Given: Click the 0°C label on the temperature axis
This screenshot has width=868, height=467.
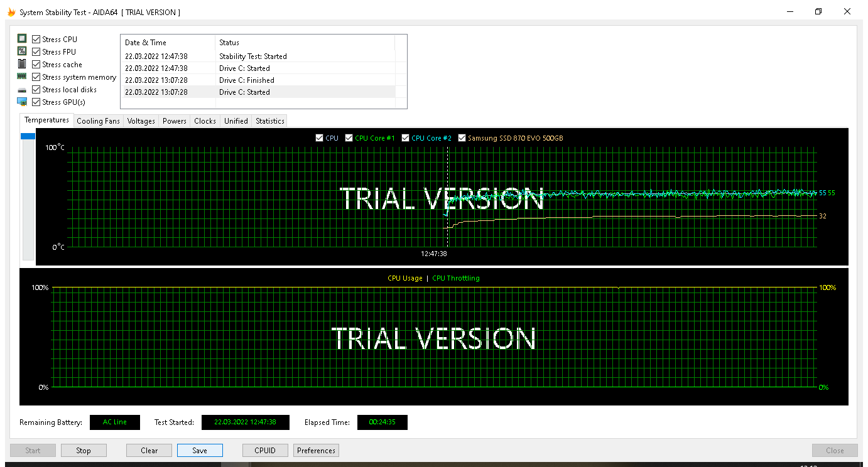Looking at the screenshot, I should 58,247.
